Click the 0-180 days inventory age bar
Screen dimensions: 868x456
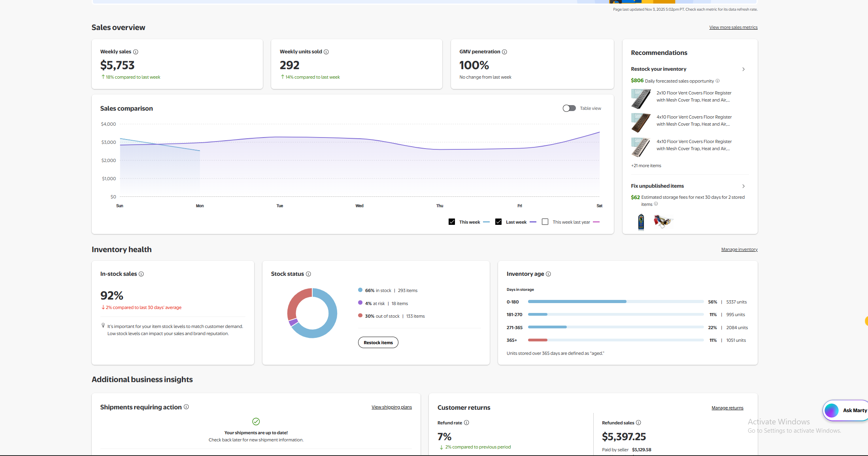tap(616, 301)
